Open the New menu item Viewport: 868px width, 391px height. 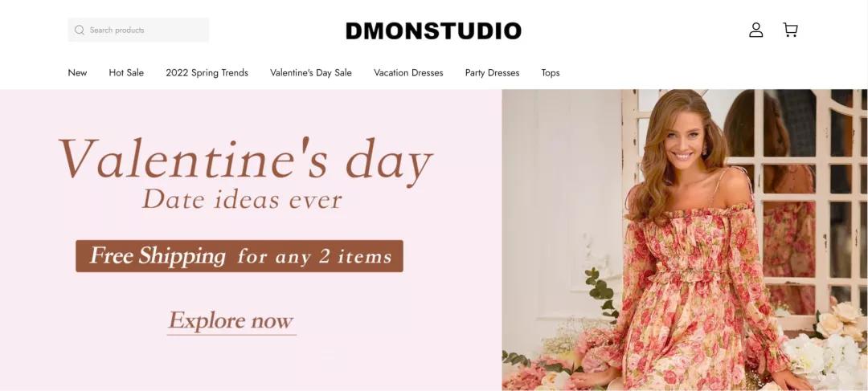(x=77, y=73)
